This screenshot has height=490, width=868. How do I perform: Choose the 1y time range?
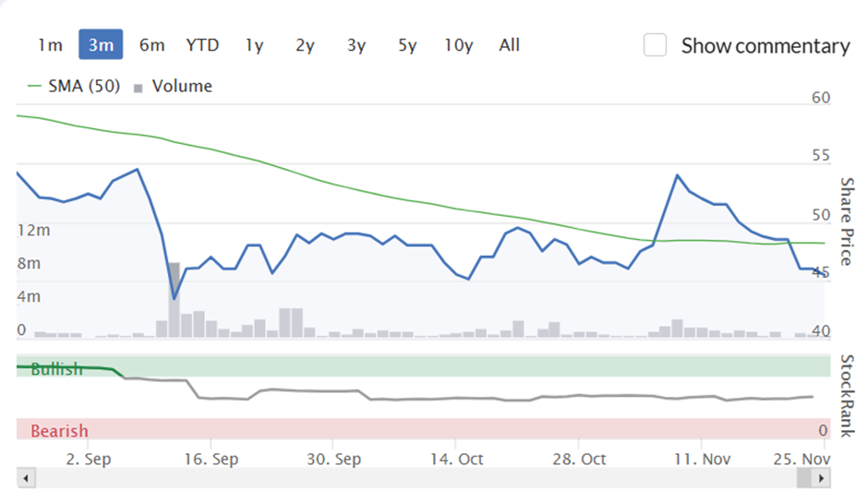click(x=254, y=45)
